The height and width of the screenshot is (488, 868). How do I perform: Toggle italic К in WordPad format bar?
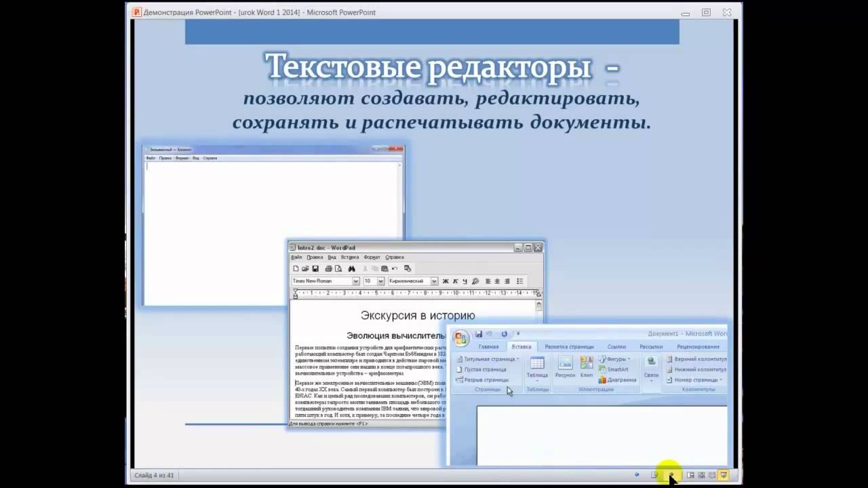click(455, 281)
